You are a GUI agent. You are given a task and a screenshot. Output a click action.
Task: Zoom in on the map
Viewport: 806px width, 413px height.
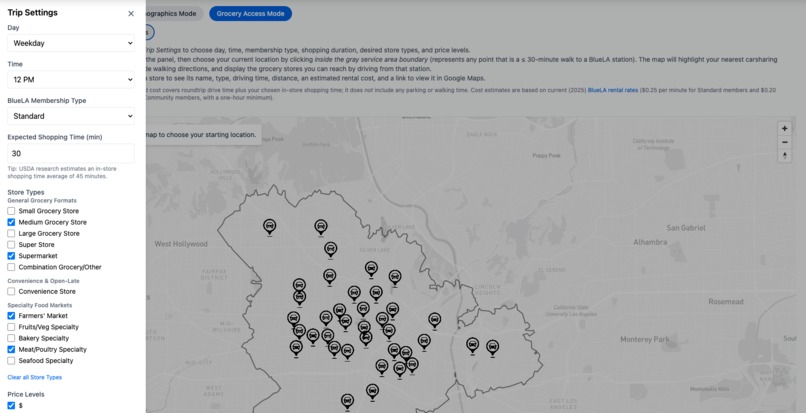tap(784, 129)
